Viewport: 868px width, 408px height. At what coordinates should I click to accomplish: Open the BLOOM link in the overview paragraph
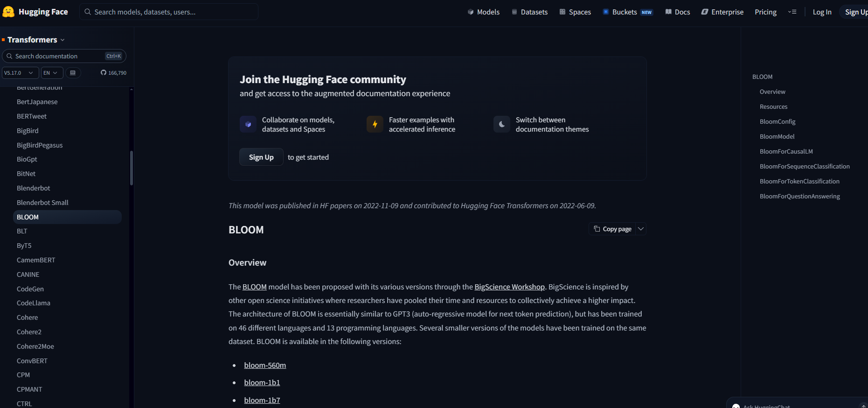pos(255,287)
